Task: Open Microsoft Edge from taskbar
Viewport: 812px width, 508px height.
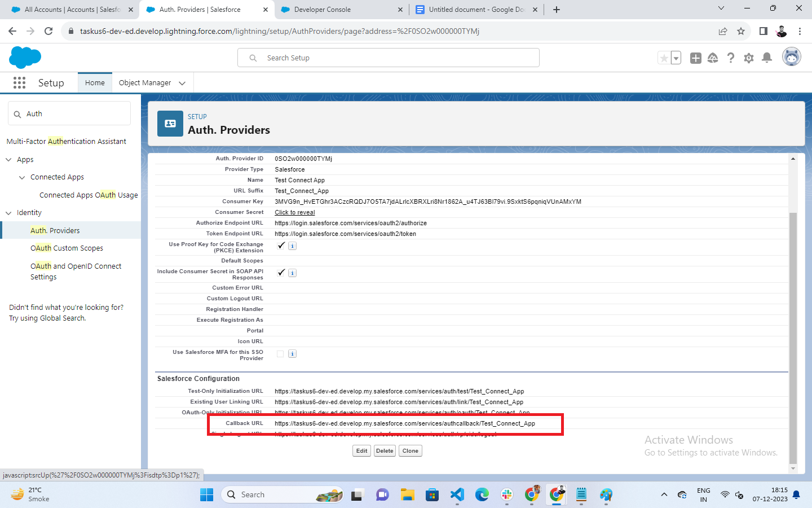Action: tap(482, 495)
